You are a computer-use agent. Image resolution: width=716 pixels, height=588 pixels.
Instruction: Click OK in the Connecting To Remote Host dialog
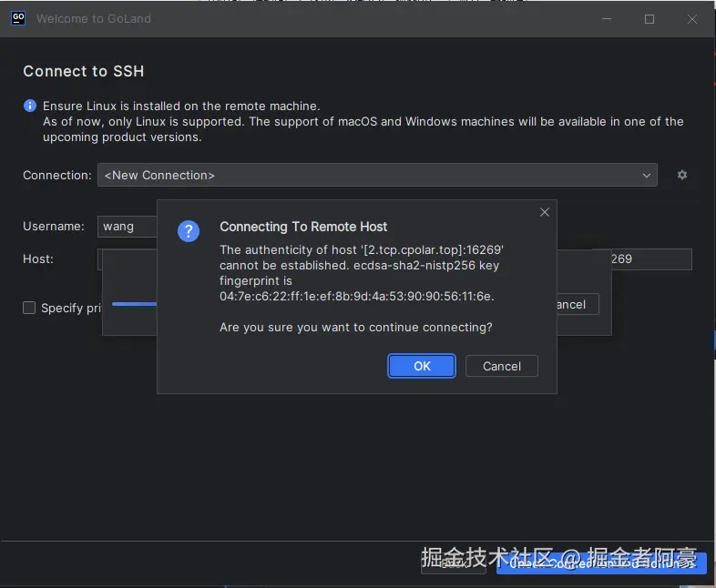[x=422, y=366]
